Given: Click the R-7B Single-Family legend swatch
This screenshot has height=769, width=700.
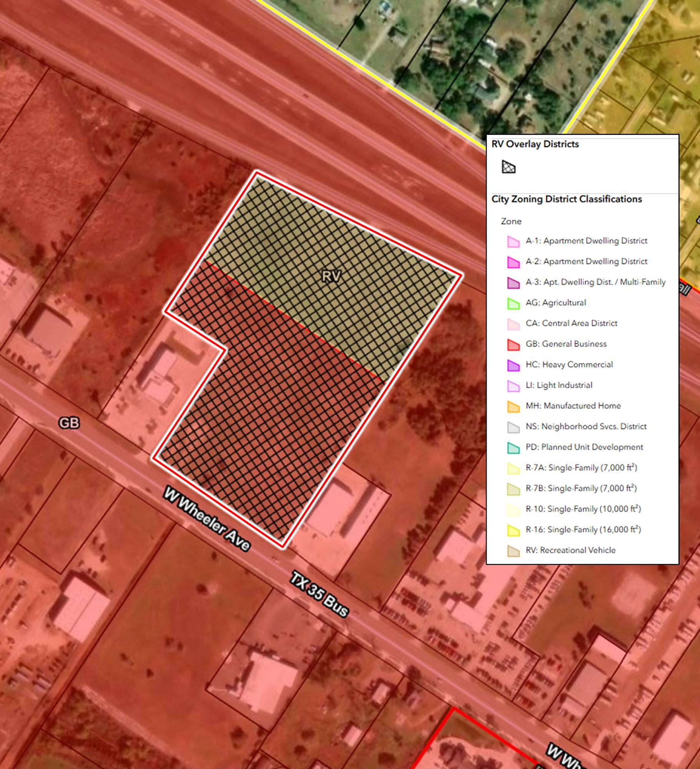Looking at the screenshot, I should (513, 489).
